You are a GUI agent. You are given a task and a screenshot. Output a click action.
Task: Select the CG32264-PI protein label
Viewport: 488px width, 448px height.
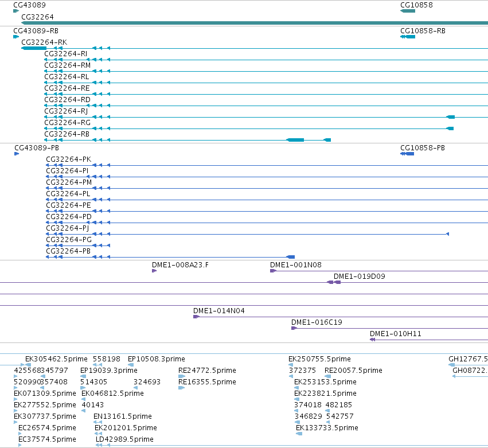(67, 171)
